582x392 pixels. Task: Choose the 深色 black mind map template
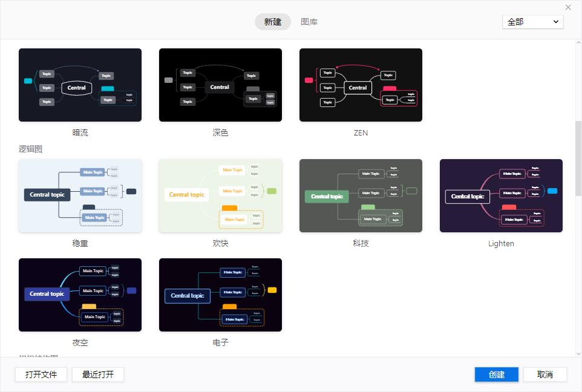click(220, 85)
